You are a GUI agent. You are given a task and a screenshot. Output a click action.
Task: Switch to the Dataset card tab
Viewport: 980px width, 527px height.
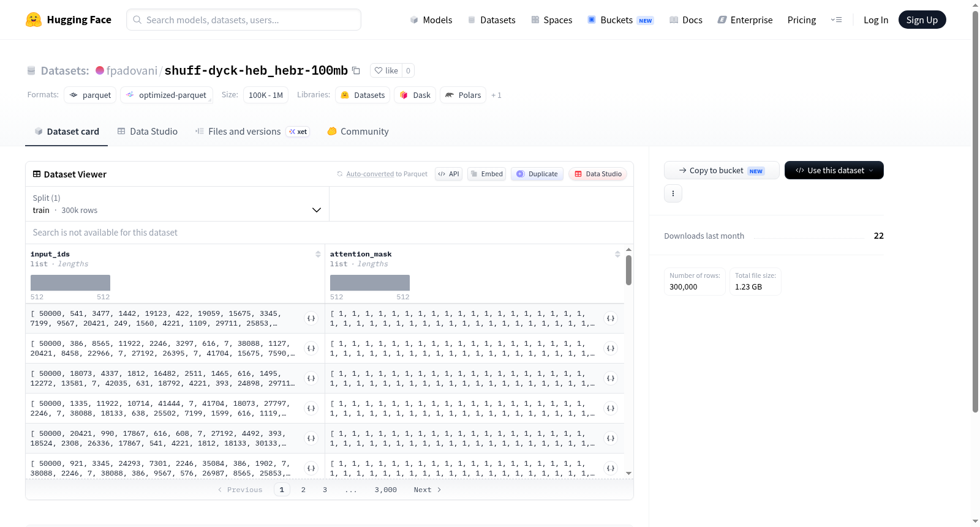pos(67,132)
